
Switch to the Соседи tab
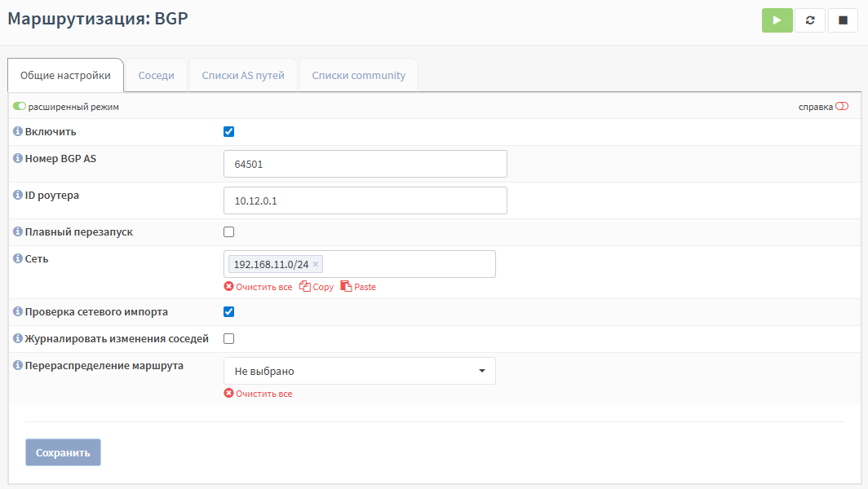[156, 75]
